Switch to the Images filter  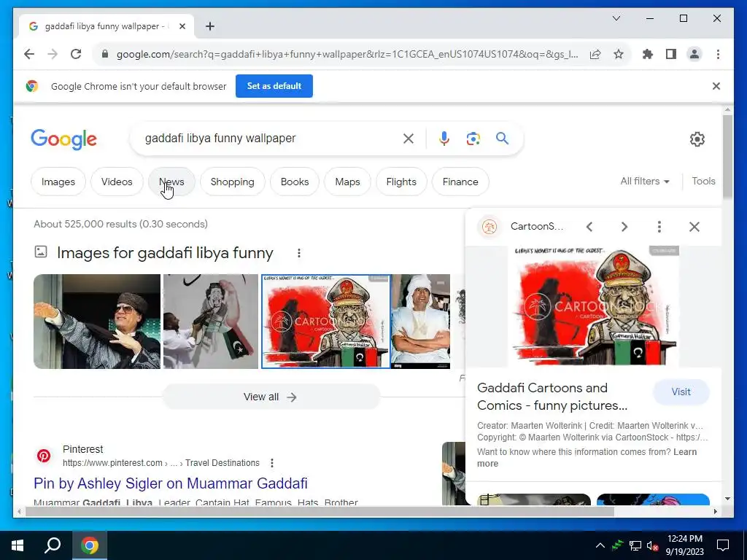click(58, 182)
